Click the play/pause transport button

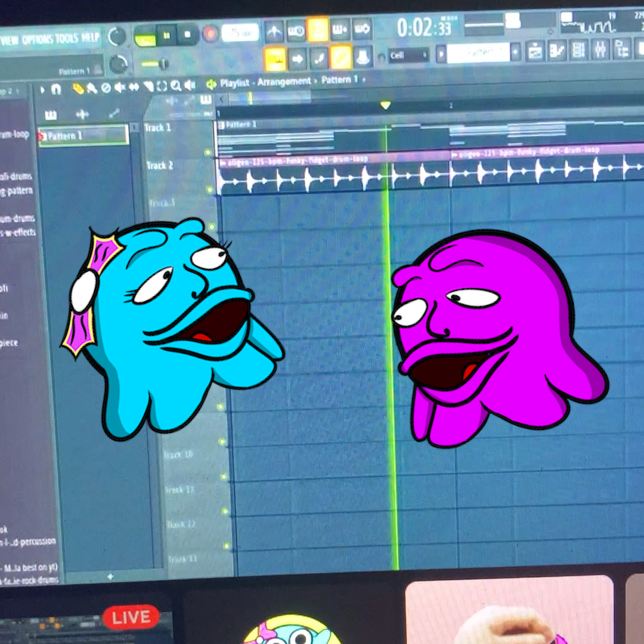pyautogui.click(x=167, y=36)
